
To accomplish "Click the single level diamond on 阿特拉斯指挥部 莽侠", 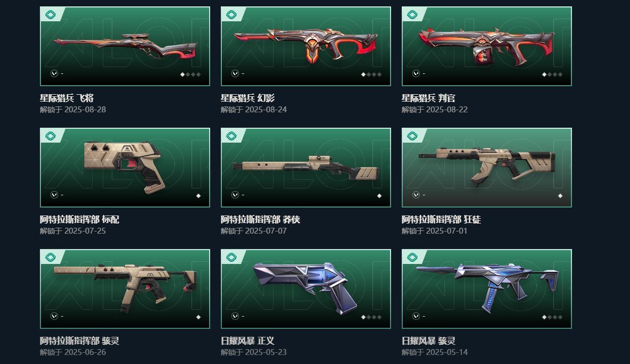I will 379,196.
